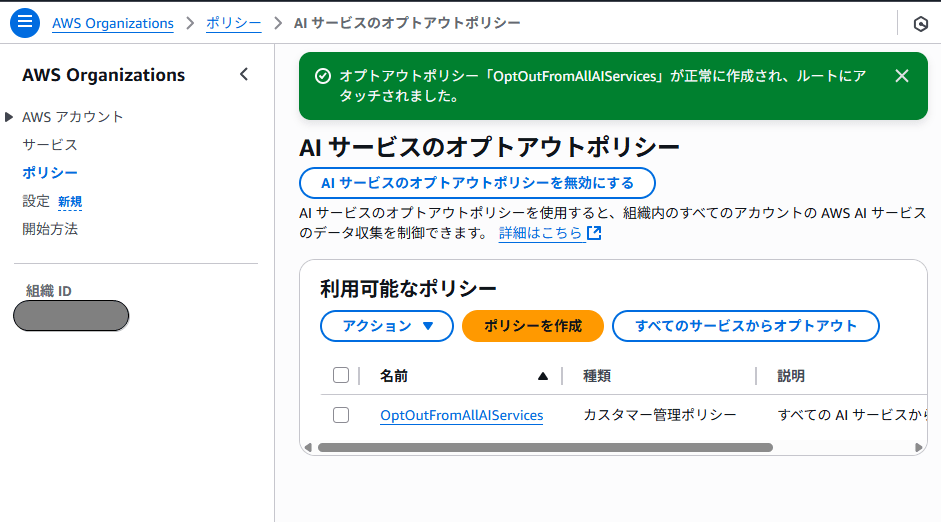
Task: Click the AWS アカウント sidebar label
Action: tap(73, 117)
